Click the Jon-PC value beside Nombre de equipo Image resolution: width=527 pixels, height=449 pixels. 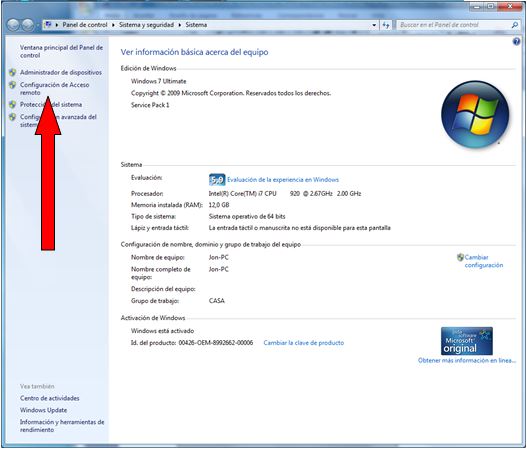point(218,257)
